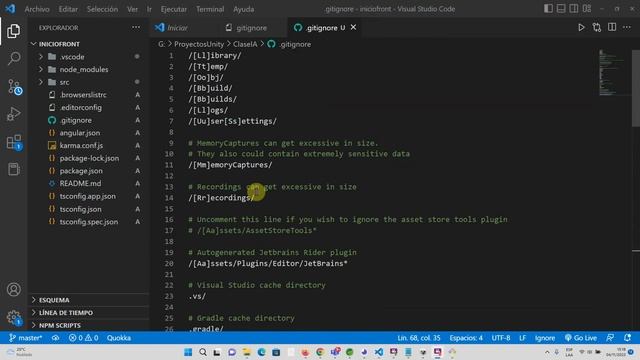Open the Search view in the activity bar
The height and width of the screenshot is (360, 640).
coord(13,58)
